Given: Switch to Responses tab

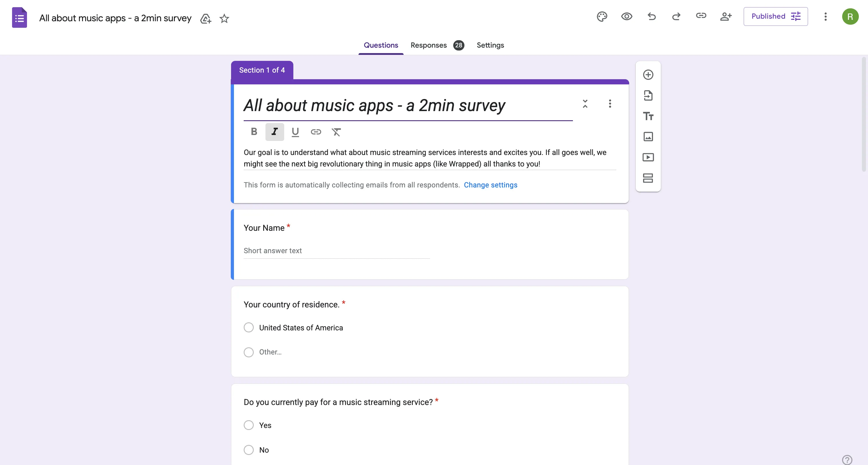Looking at the screenshot, I should (429, 45).
